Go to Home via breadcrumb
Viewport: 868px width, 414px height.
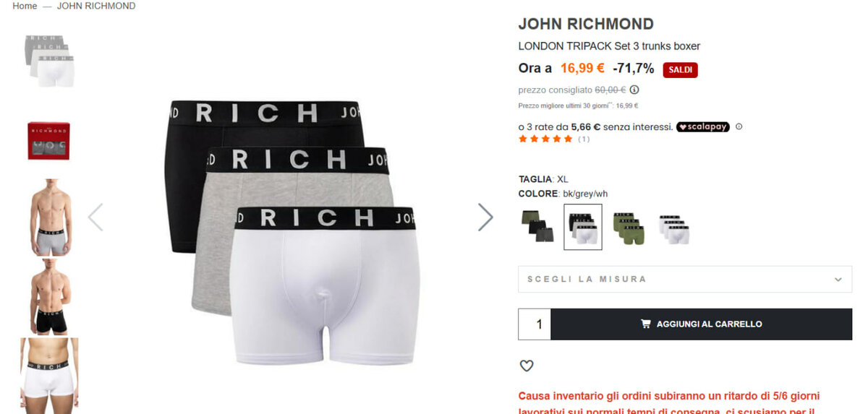[x=25, y=6]
